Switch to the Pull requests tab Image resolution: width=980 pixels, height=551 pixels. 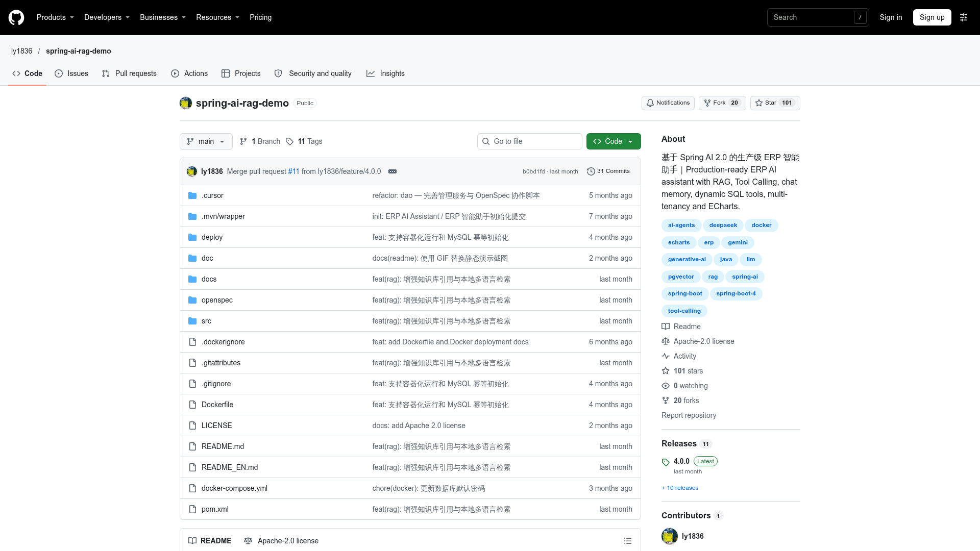(129, 73)
